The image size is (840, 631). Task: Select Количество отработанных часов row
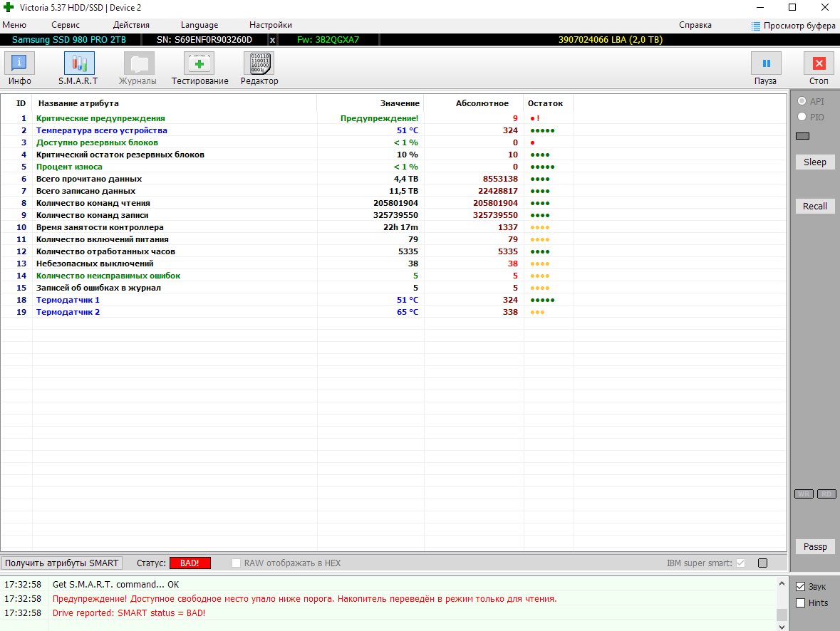click(x=394, y=251)
